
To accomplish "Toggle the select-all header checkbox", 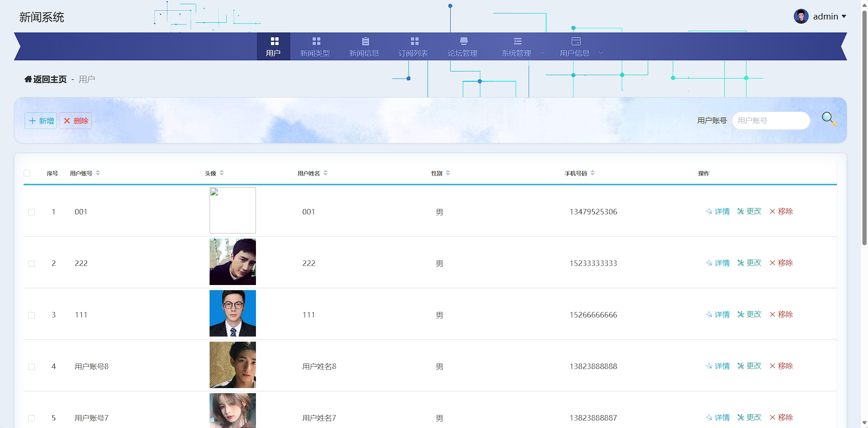I will (x=27, y=173).
